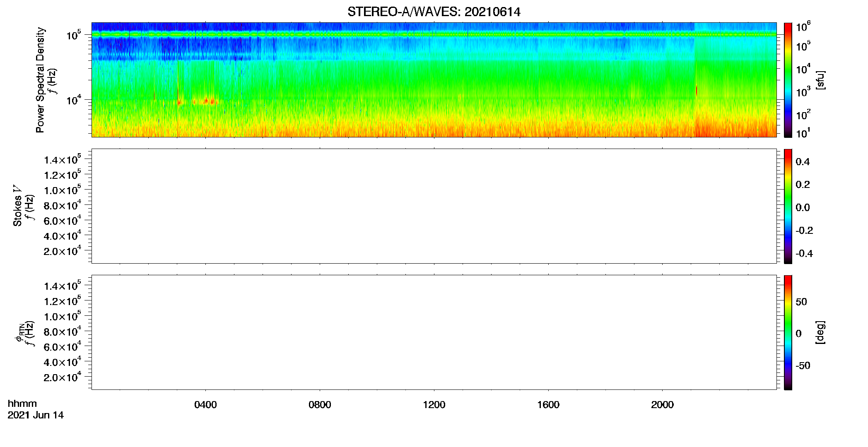This screenshot has height=447, width=868.
Task: Click the plot title STEREO-A/WAVES: 20210614
Action: [434, 12]
